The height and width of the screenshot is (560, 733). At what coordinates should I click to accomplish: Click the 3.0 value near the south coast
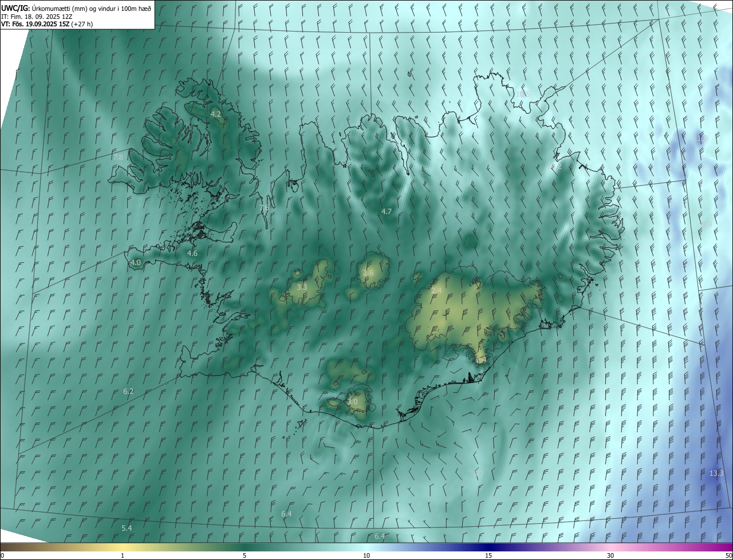(x=352, y=402)
